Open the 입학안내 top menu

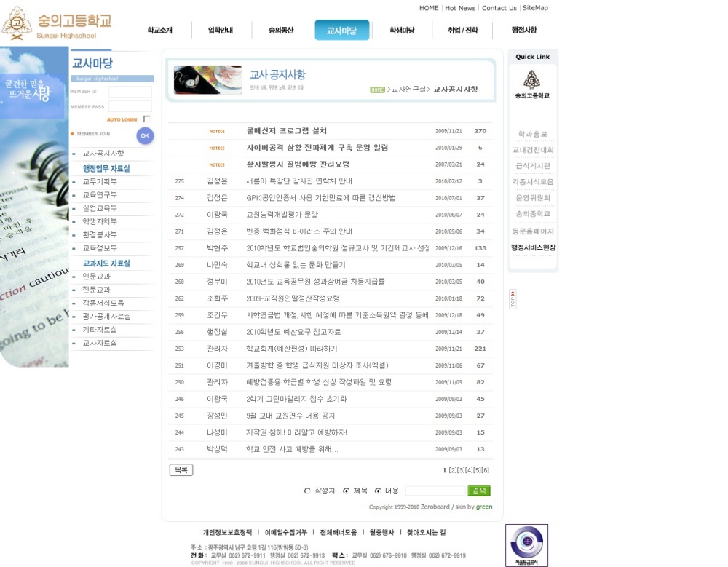coord(221,31)
